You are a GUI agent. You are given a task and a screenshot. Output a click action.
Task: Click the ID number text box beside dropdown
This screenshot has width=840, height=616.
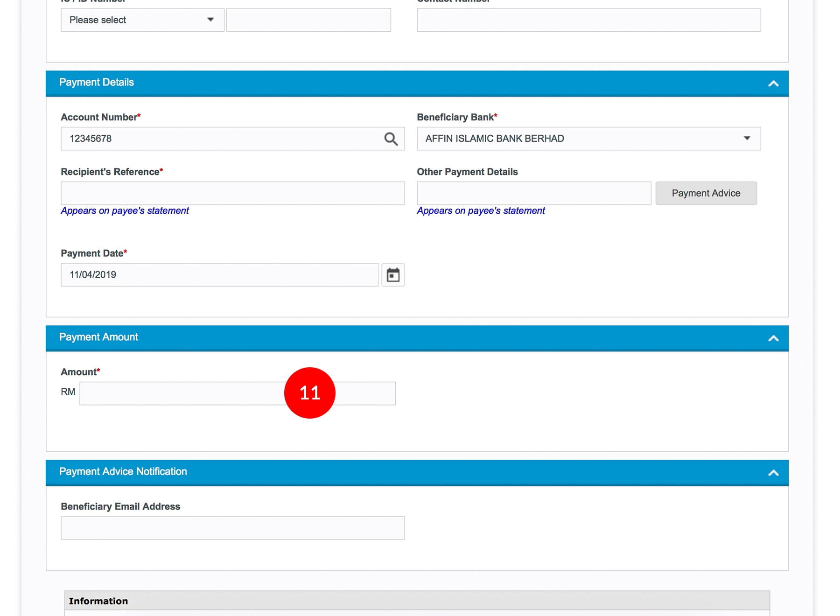pyautogui.click(x=308, y=20)
